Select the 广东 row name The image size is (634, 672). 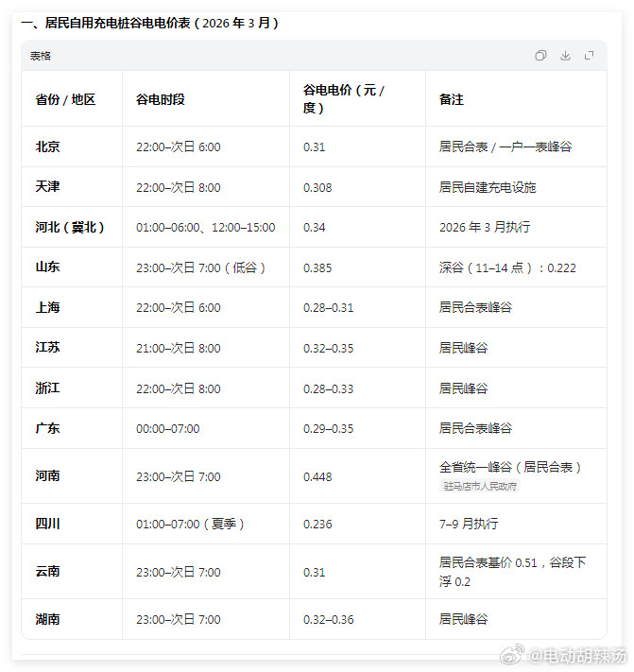[47, 428]
